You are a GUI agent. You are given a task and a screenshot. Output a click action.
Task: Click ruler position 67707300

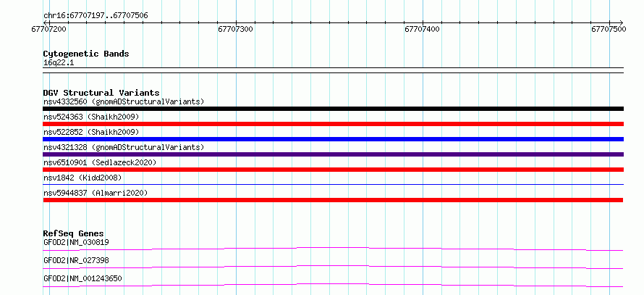[x=236, y=29]
